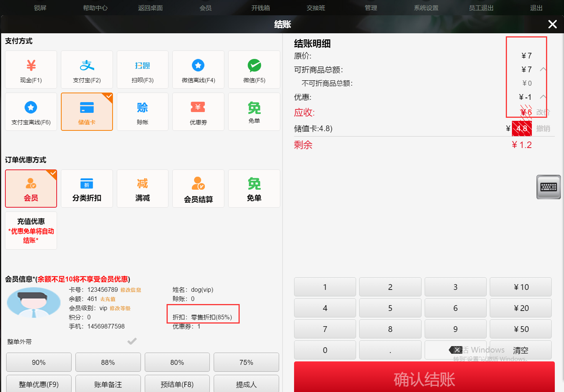Viewport: 564px width, 392px height.
Task: Open the 交接班 shift handover menu
Action: click(316, 8)
